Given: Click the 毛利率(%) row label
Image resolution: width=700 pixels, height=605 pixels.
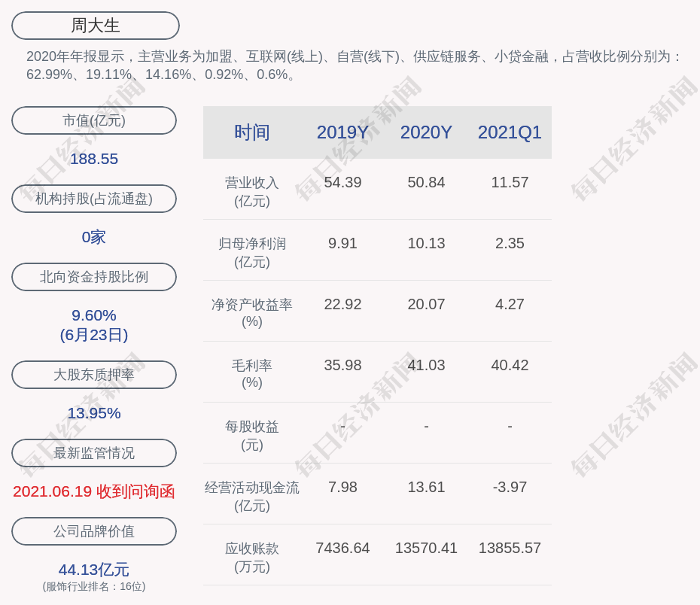Looking at the screenshot, I should [x=252, y=374].
